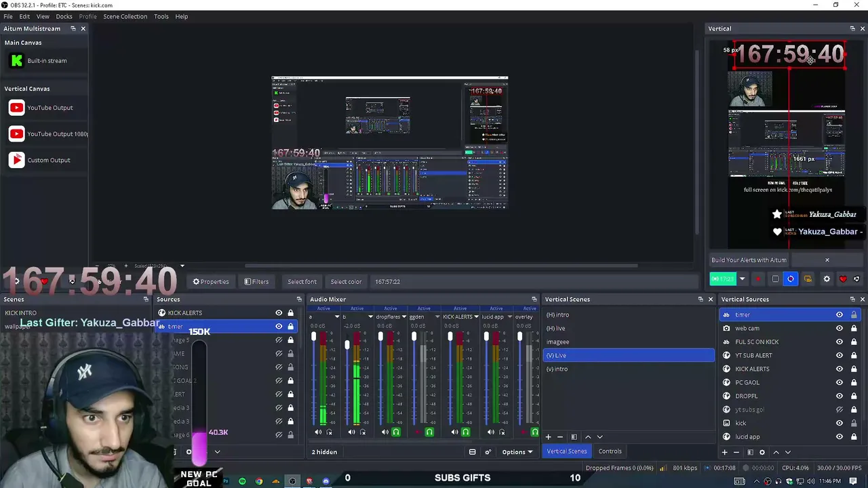
Task: Remove the selected vertical source
Action: tap(736, 452)
